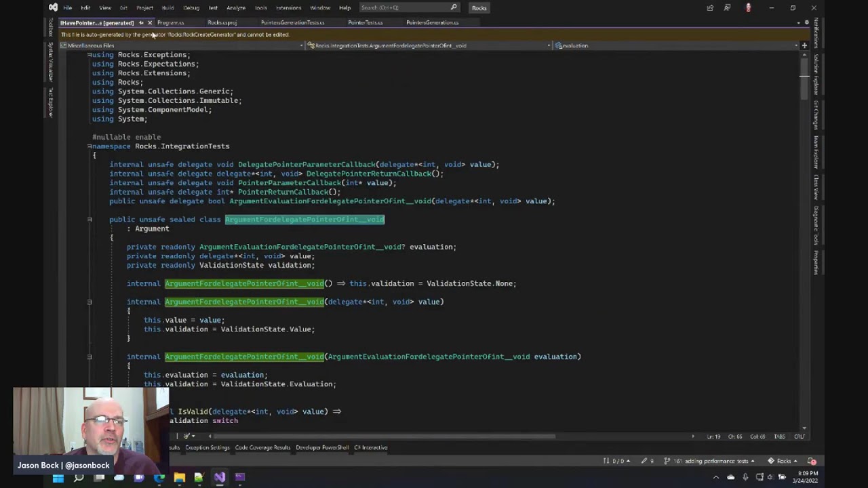Open the Developer PowerShell tab
The width and height of the screenshot is (868, 488).
coord(322,447)
